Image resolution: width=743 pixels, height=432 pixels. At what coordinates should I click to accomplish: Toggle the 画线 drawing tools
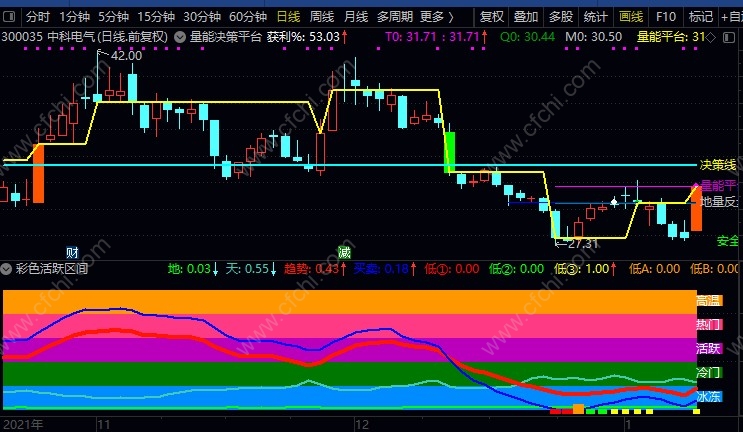(x=631, y=18)
